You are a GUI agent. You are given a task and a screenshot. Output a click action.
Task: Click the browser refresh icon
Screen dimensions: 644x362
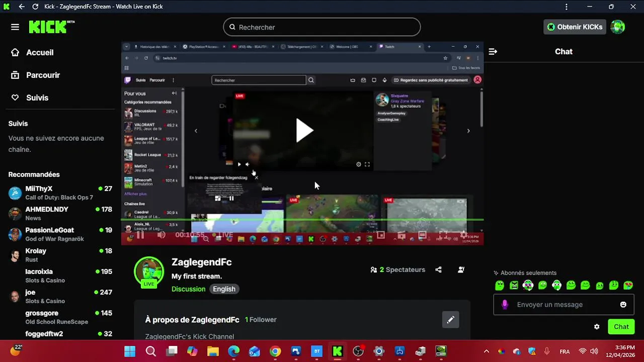click(x=35, y=7)
